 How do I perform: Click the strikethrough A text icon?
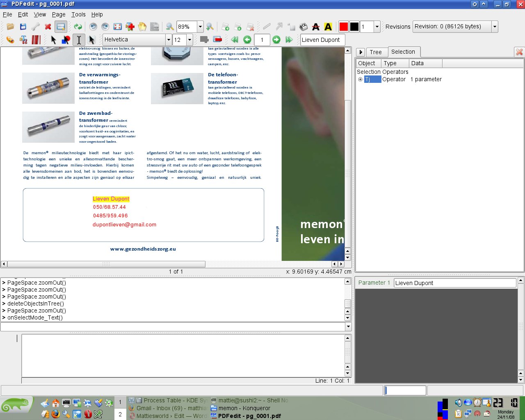click(316, 27)
